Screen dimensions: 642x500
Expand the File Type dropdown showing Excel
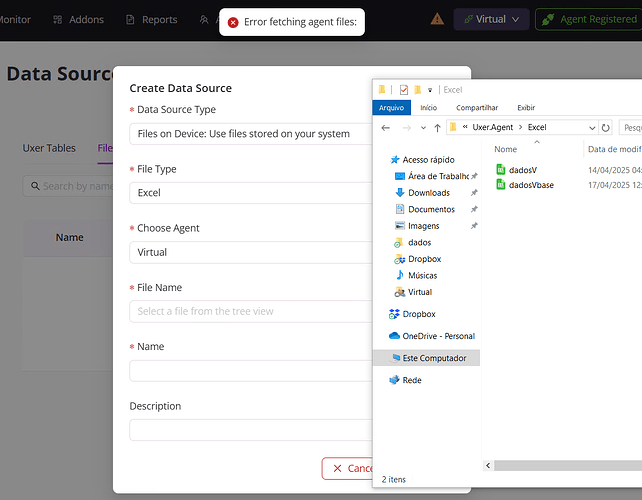250,193
